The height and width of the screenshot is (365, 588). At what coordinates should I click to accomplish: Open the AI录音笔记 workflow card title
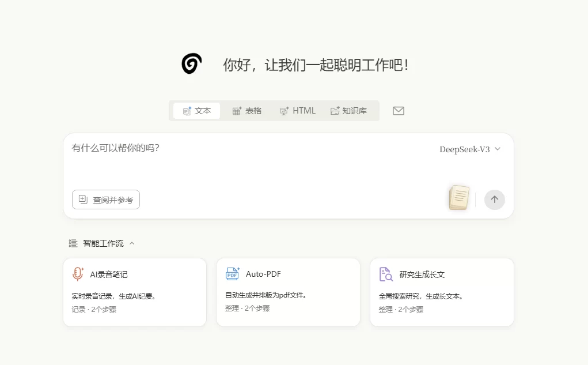tap(109, 274)
